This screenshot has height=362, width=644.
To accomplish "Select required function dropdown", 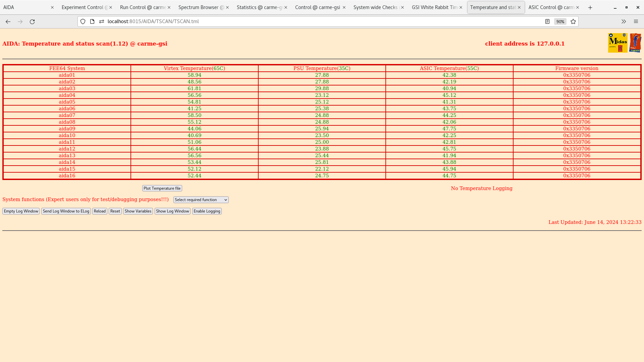I will coord(201,200).
